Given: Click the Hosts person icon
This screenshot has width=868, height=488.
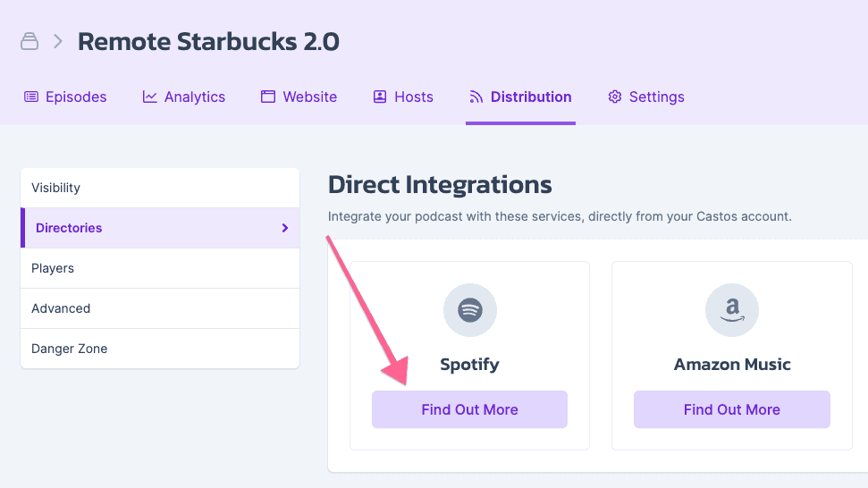Looking at the screenshot, I should tap(380, 97).
